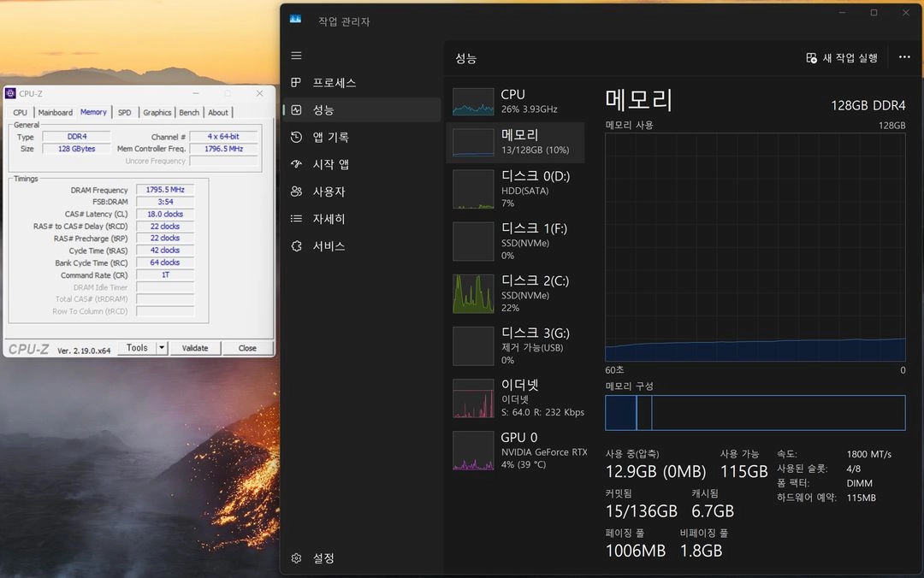The image size is (924, 578).
Task: Click the Command Rate 1T field
Action: [165, 274]
